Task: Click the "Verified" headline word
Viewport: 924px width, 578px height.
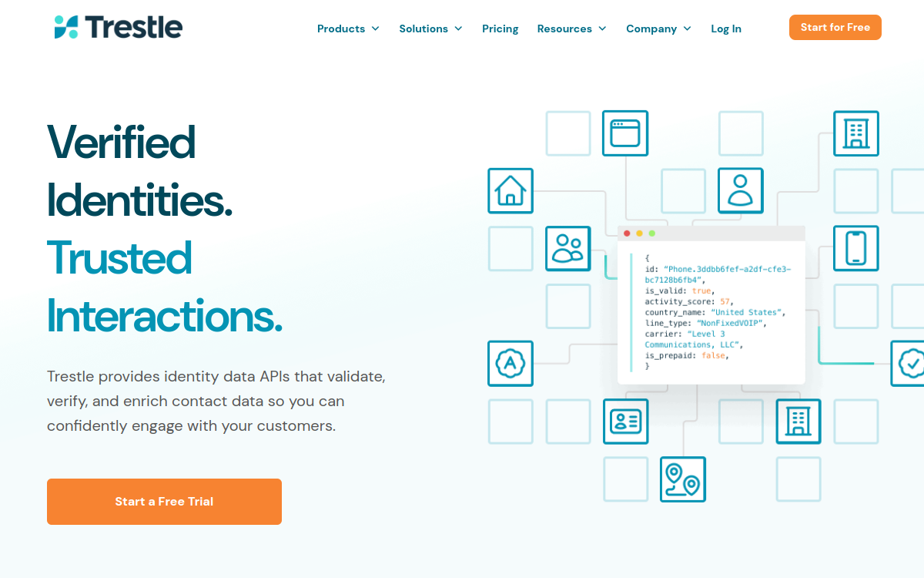Action: coord(122,142)
